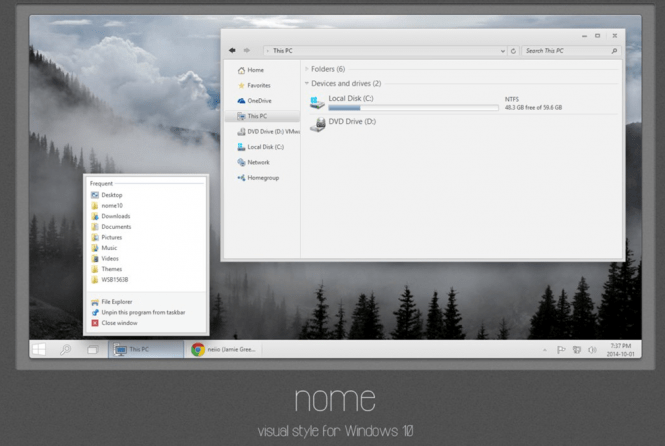This screenshot has height=446, width=665.
Task: Open the Windows Start button
Action: 38,349
